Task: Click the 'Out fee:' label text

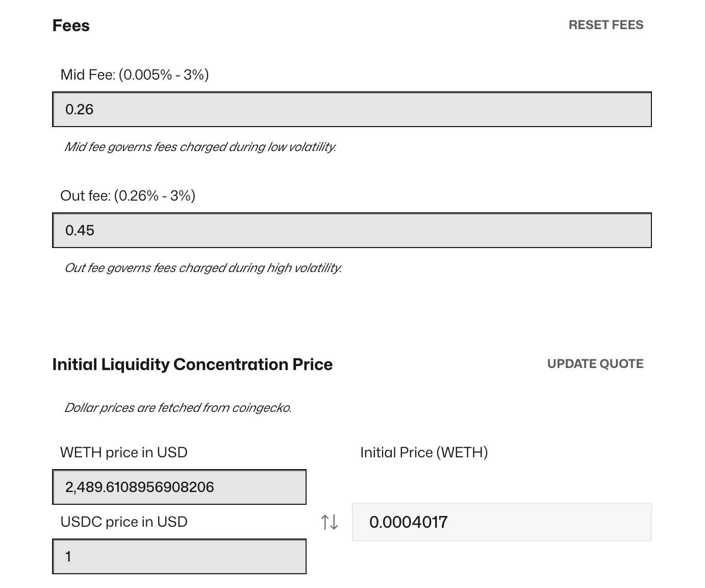Action: coord(85,196)
